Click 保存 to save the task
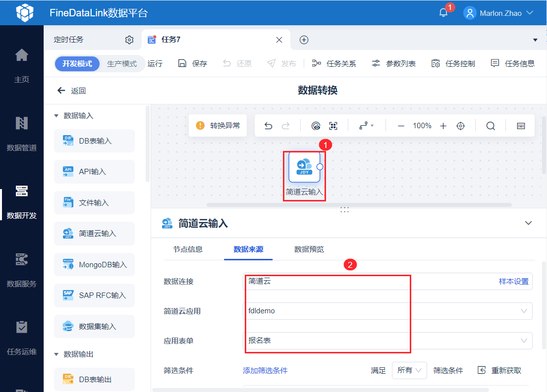The width and height of the screenshot is (547, 392). [193, 63]
